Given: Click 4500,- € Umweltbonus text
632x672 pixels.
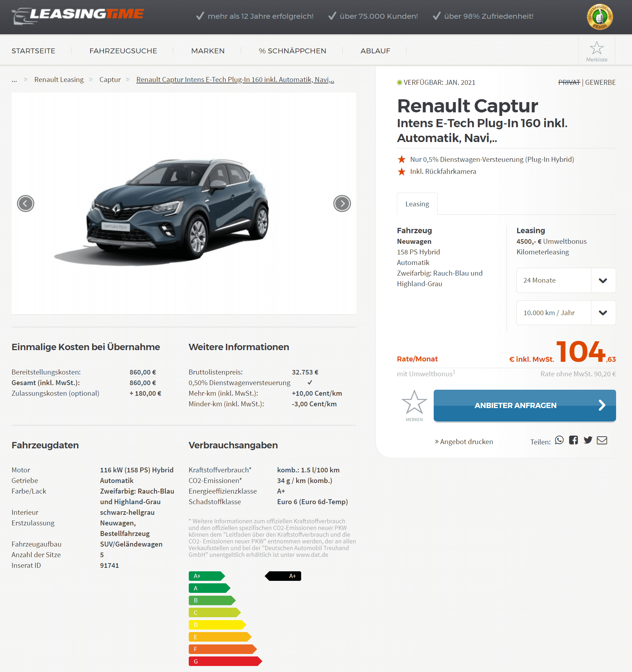Looking at the screenshot, I should click(x=551, y=241).
